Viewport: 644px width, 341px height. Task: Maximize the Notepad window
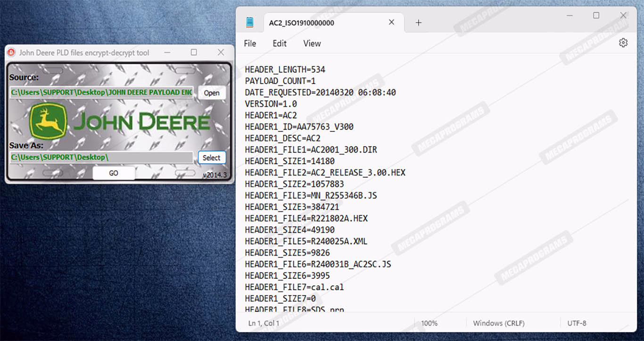tap(596, 16)
